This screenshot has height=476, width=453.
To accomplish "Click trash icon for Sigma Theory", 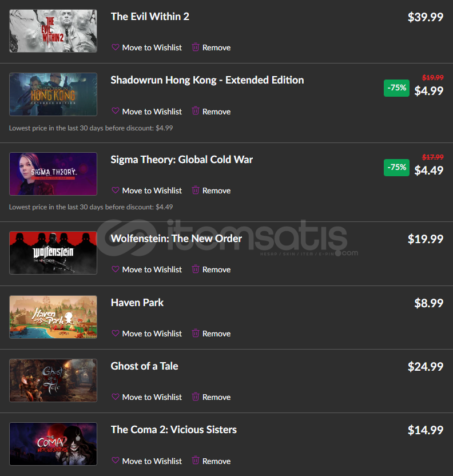I will pos(196,190).
